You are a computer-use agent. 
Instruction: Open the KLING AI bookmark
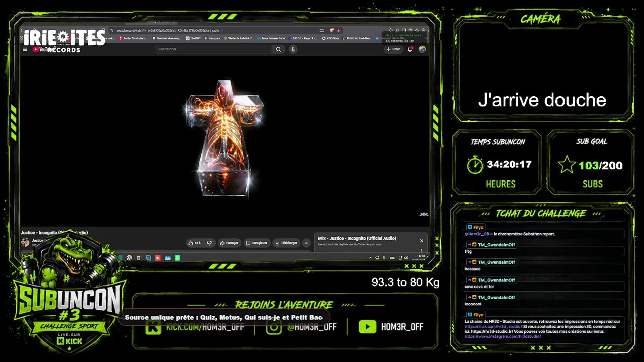(x=357, y=38)
